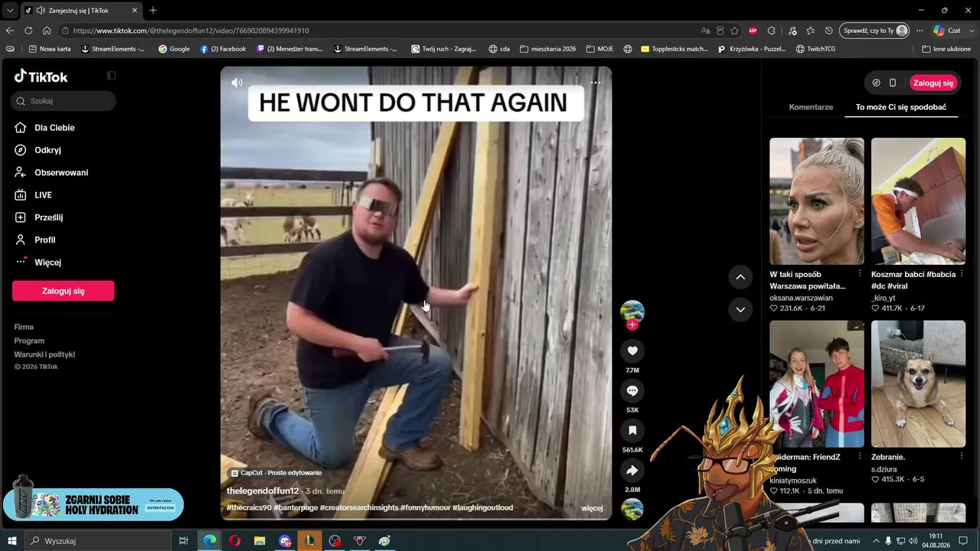Click the Windows Task View button
Viewport: 980px width, 551px height.
coord(184,541)
